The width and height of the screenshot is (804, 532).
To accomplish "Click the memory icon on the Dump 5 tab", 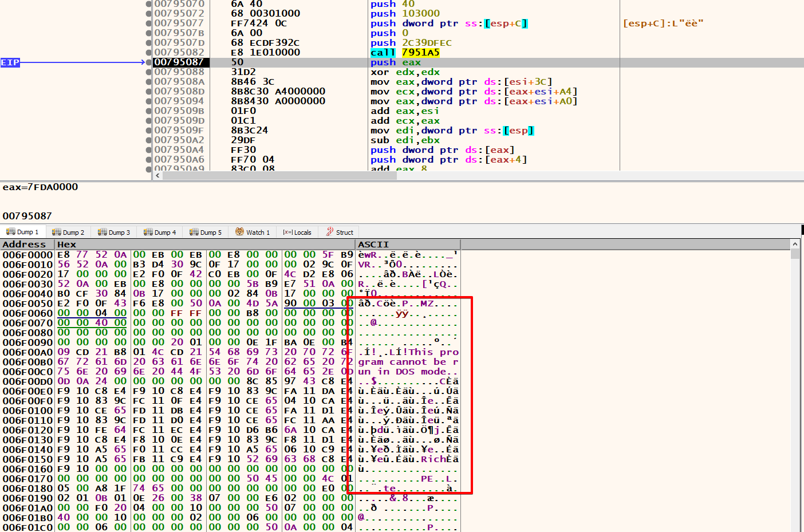I will 194,232.
